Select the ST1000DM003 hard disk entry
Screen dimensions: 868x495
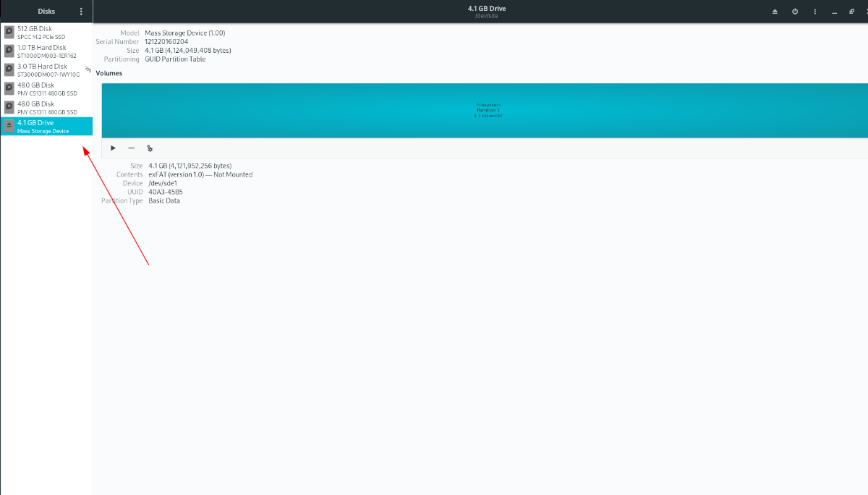(x=46, y=51)
